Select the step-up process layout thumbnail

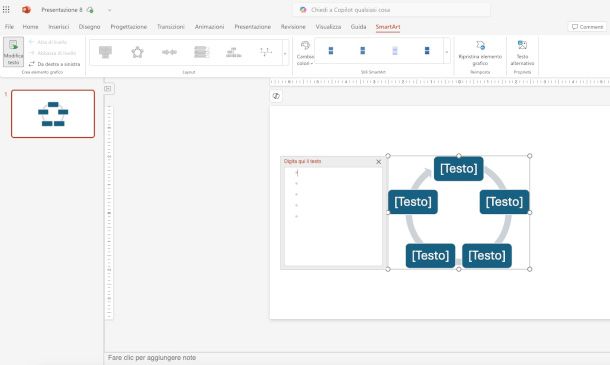click(233, 52)
